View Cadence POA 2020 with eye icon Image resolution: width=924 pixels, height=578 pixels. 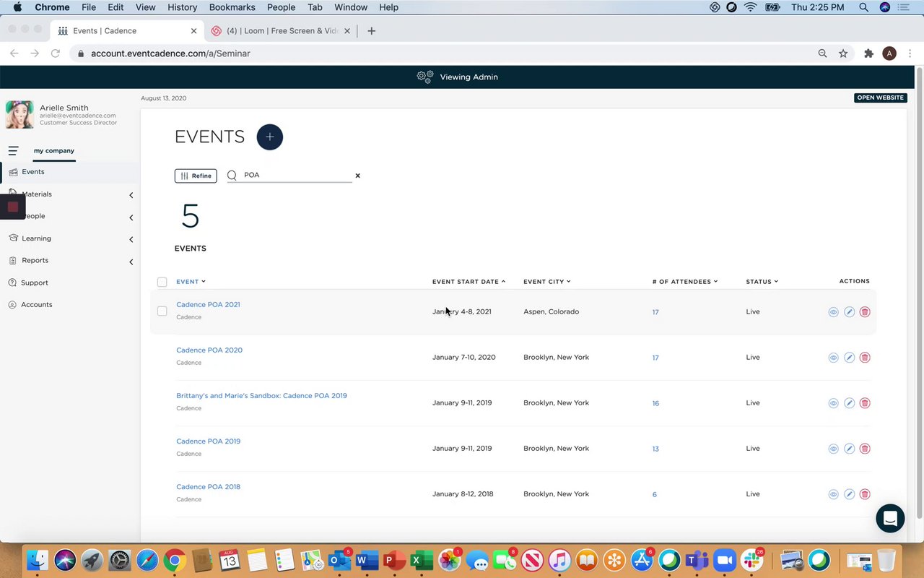coord(833,358)
